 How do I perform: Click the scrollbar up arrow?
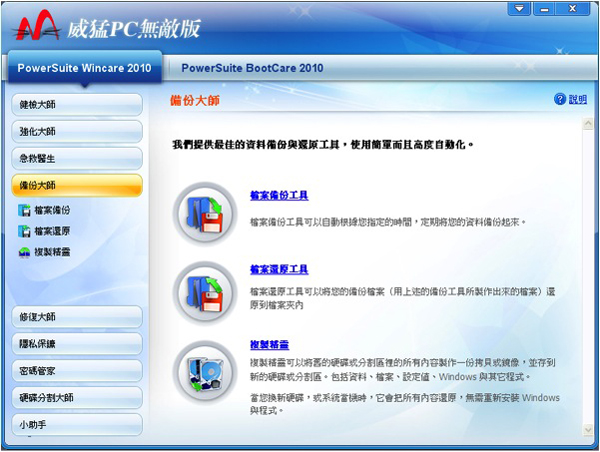[x=588, y=124]
